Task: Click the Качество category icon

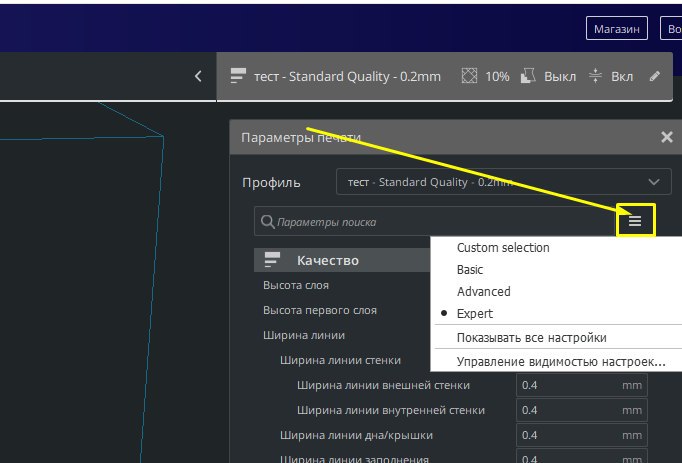Action: [272, 260]
